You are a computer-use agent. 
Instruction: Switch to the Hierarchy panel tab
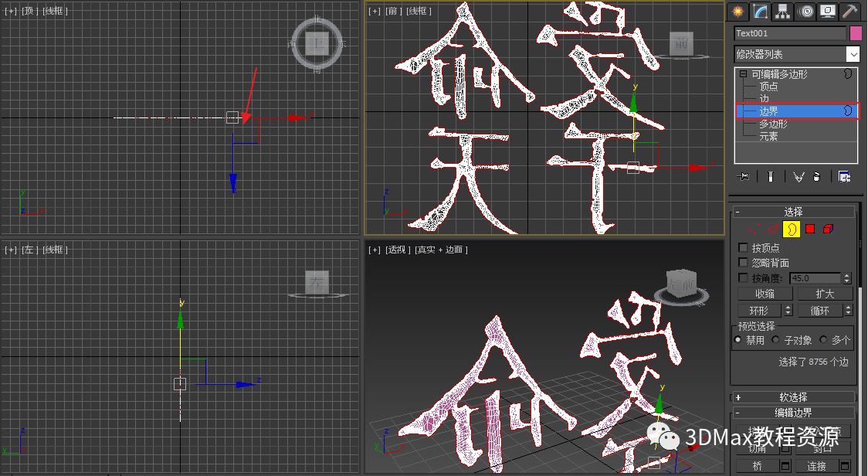783,12
